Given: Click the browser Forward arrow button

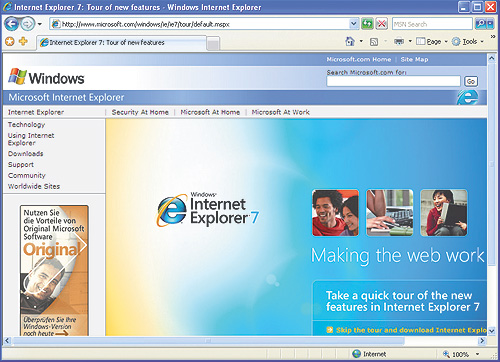Looking at the screenshot, I should point(28,24).
